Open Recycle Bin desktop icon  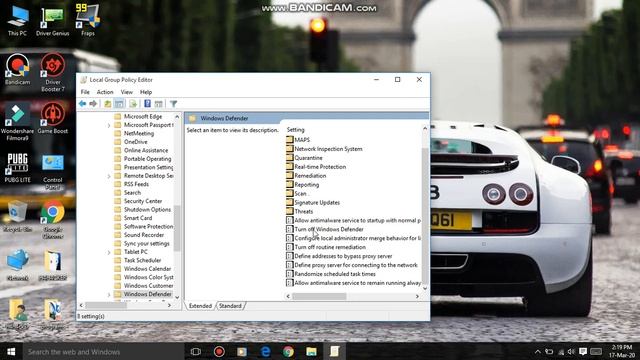click(x=17, y=216)
